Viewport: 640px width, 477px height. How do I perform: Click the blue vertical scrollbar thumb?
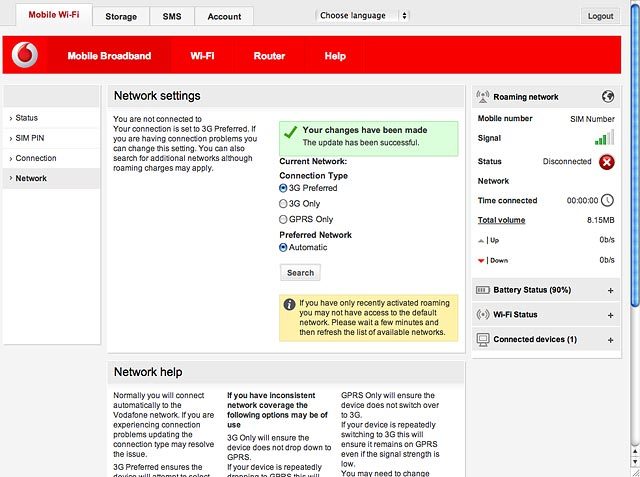click(x=635, y=153)
